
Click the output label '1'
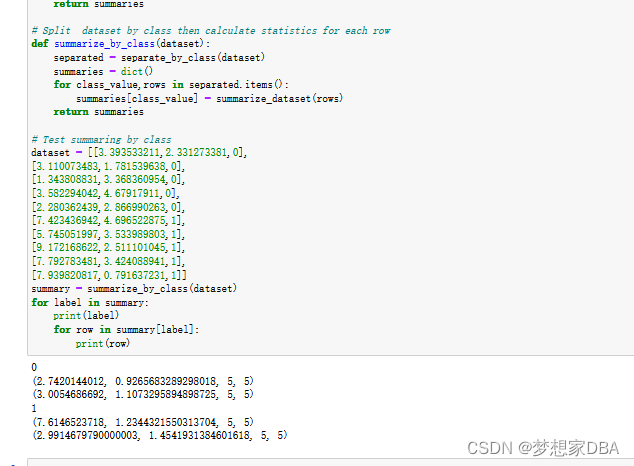(x=34, y=409)
